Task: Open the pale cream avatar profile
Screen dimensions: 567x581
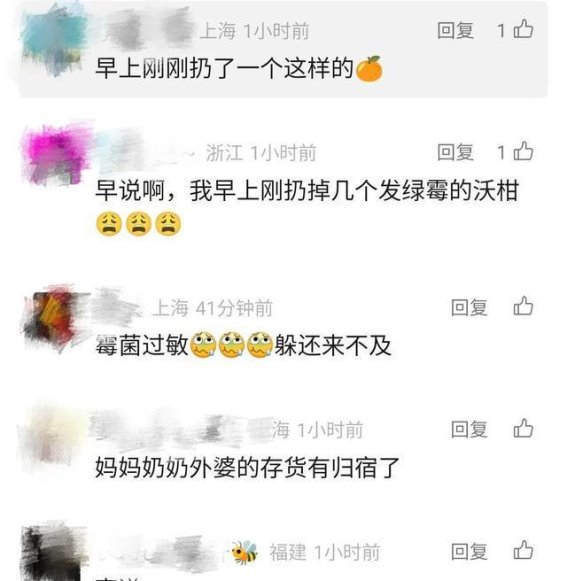Action: [54, 437]
